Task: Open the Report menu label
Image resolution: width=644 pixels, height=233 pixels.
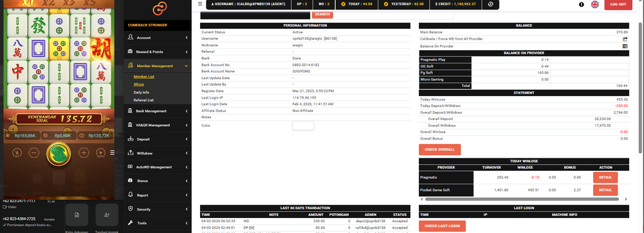Action: (x=143, y=195)
